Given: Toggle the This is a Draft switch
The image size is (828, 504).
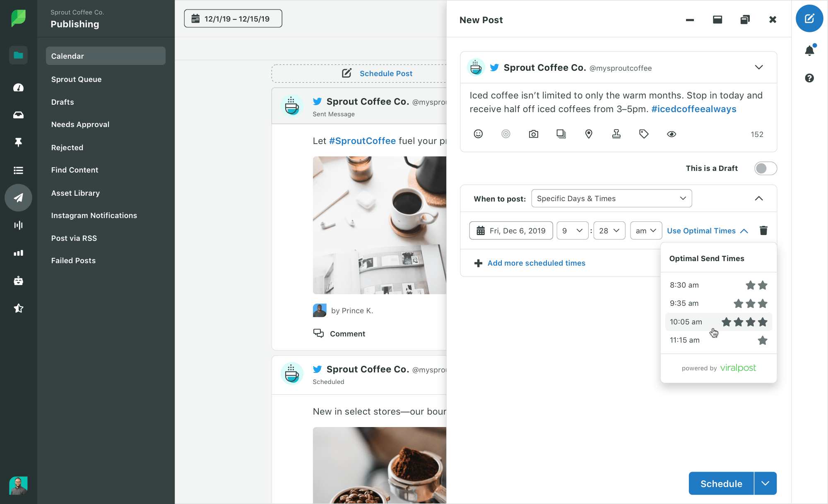Looking at the screenshot, I should point(765,168).
